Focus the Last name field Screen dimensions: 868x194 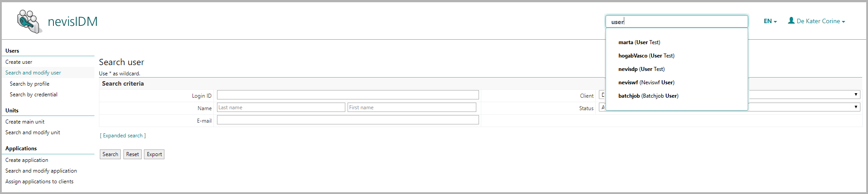pyautogui.click(x=281, y=107)
